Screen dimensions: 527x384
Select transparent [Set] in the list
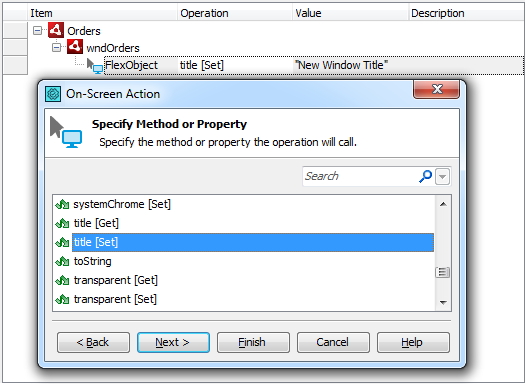[115, 299]
